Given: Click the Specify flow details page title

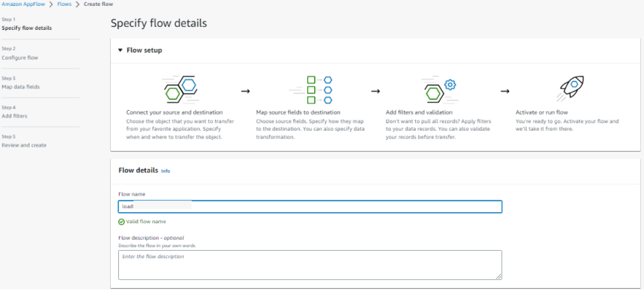Looking at the screenshot, I should coord(158,23).
